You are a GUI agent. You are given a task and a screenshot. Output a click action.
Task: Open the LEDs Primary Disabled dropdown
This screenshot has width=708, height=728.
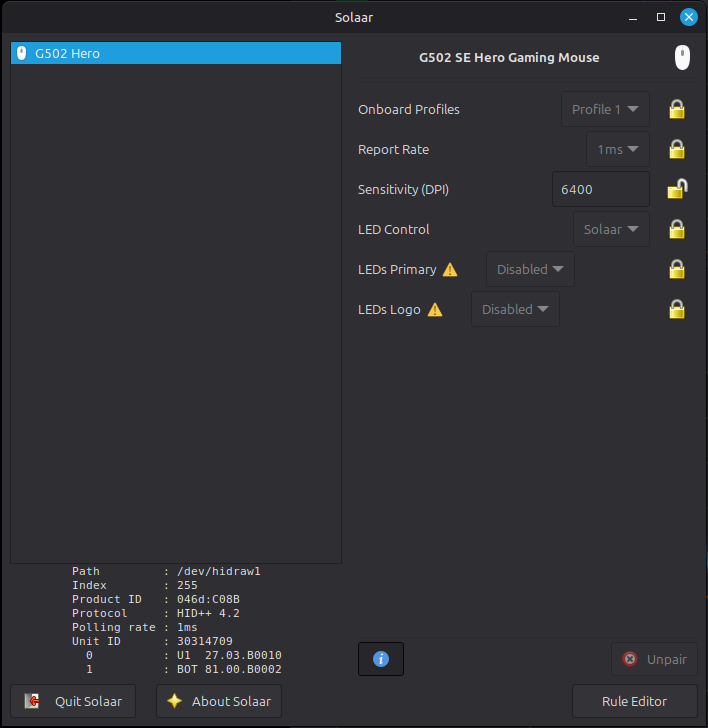[x=530, y=269]
